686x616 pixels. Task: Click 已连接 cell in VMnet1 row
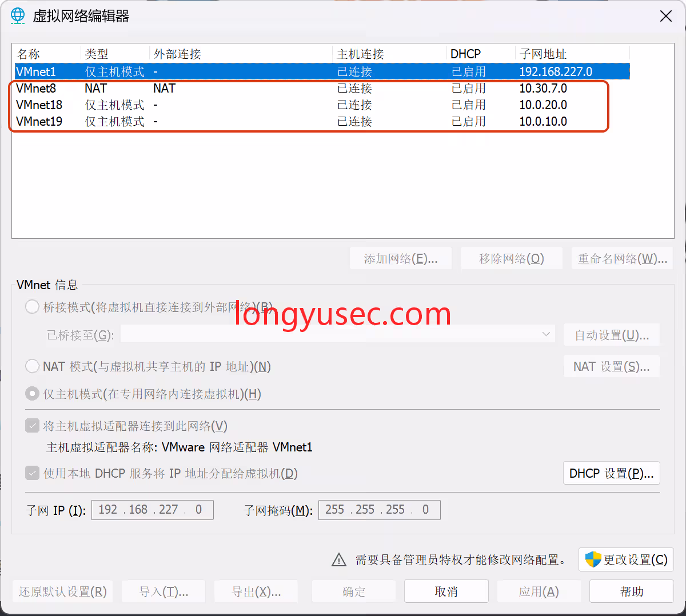click(x=354, y=71)
